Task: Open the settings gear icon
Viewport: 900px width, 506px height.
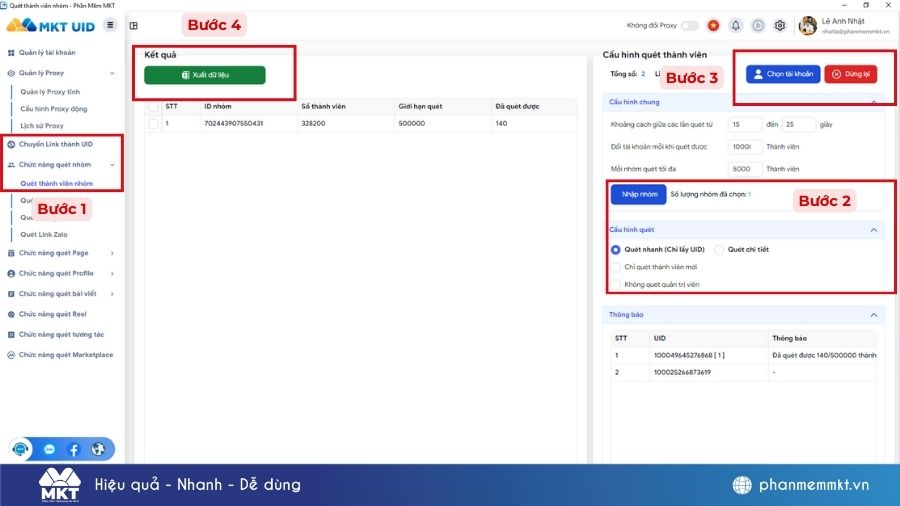Action: coord(779,26)
